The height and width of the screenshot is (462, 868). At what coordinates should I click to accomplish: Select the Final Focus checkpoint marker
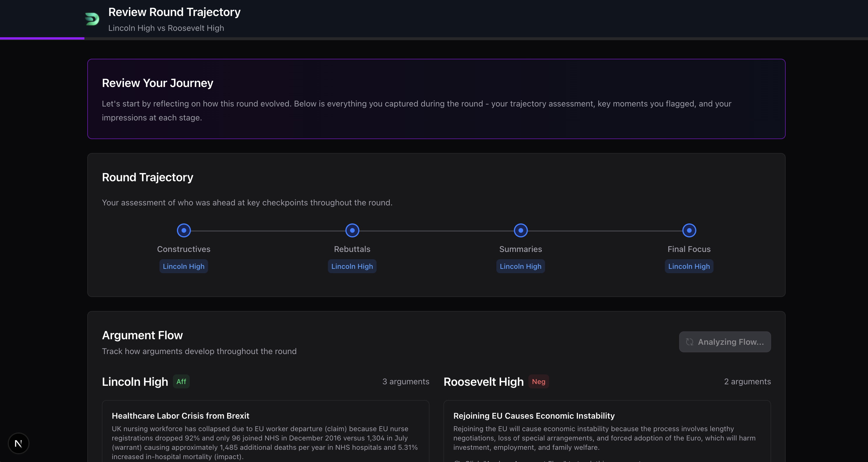pos(689,230)
